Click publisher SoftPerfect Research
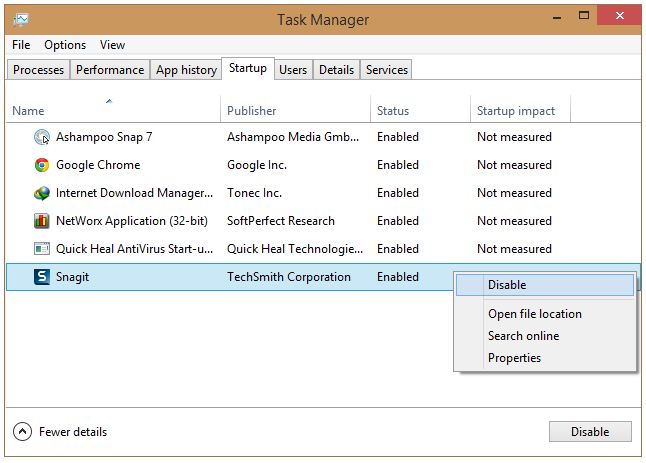The width and height of the screenshot is (646, 463). pyautogui.click(x=281, y=221)
